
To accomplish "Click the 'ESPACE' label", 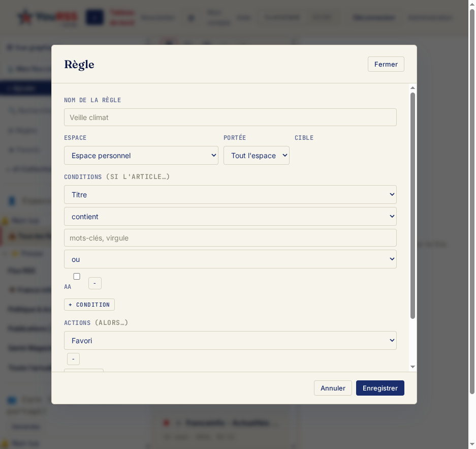I will pyautogui.click(x=75, y=138).
